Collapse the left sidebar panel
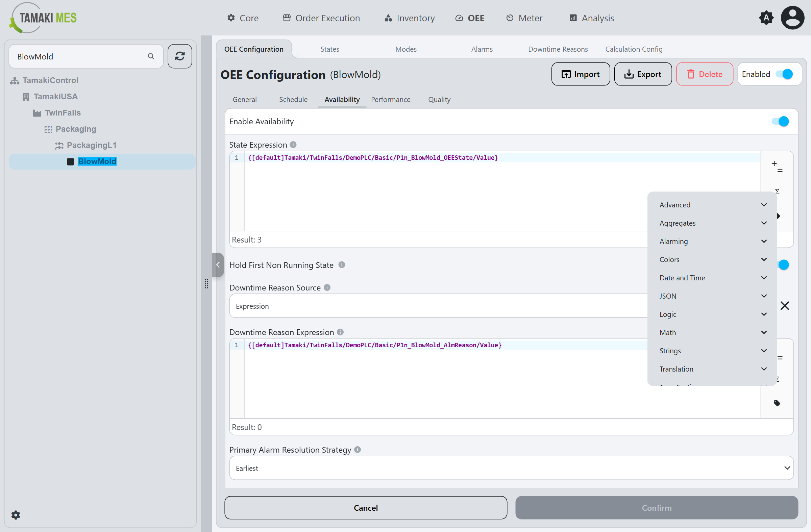The image size is (811, 532). (218, 264)
